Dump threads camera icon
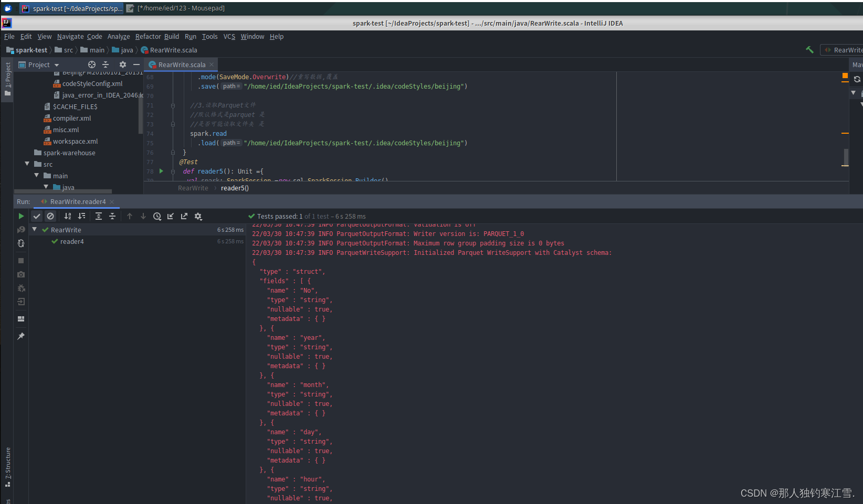Screen dimensions: 863x504 tap(21, 274)
